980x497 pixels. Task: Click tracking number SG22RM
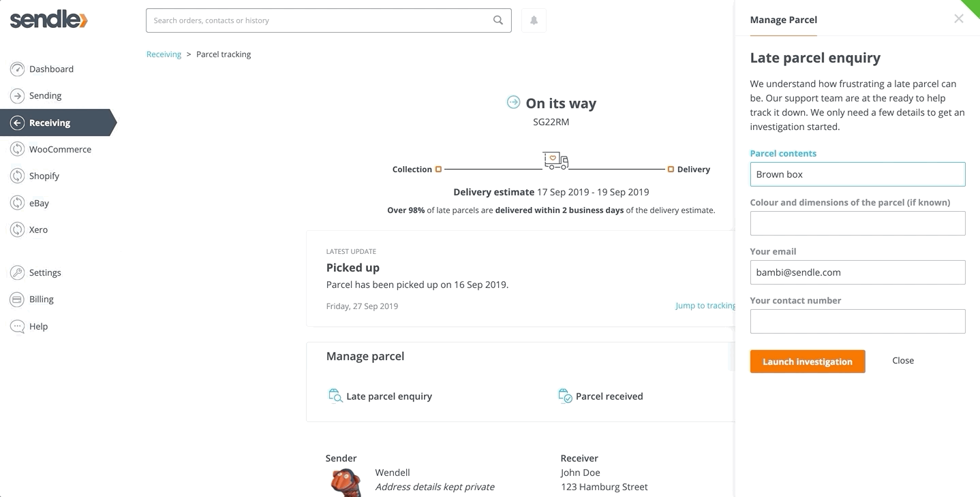551,123
